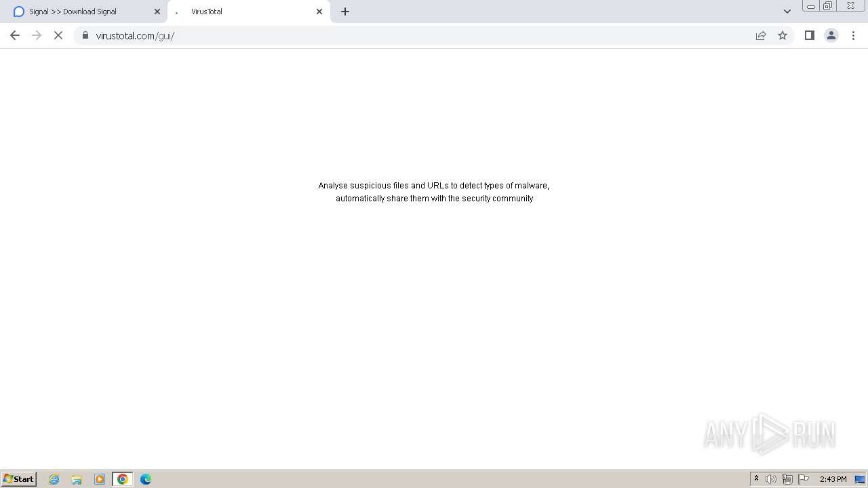The width and height of the screenshot is (868, 488).
Task: Click the 'automatically share them' text line
Action: click(x=435, y=199)
